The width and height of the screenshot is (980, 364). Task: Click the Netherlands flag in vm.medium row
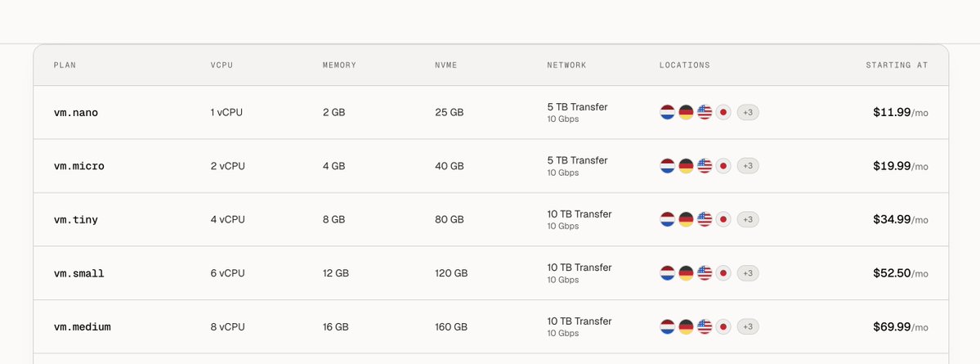tap(668, 326)
